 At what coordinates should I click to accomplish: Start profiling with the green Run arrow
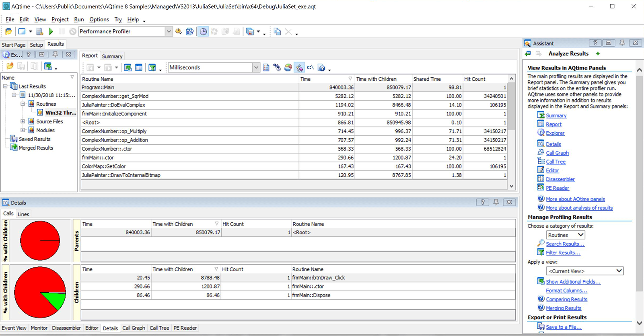coord(51,31)
